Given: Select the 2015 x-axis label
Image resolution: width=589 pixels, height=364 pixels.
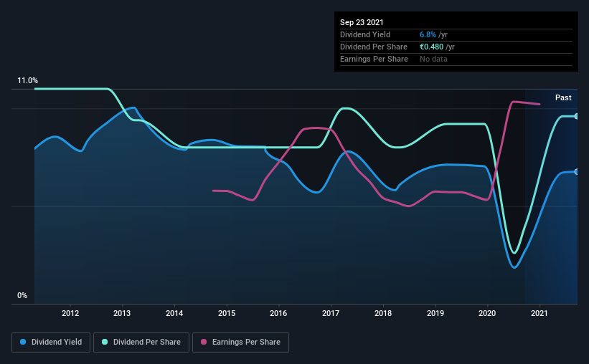Looking at the screenshot, I should [x=227, y=313].
